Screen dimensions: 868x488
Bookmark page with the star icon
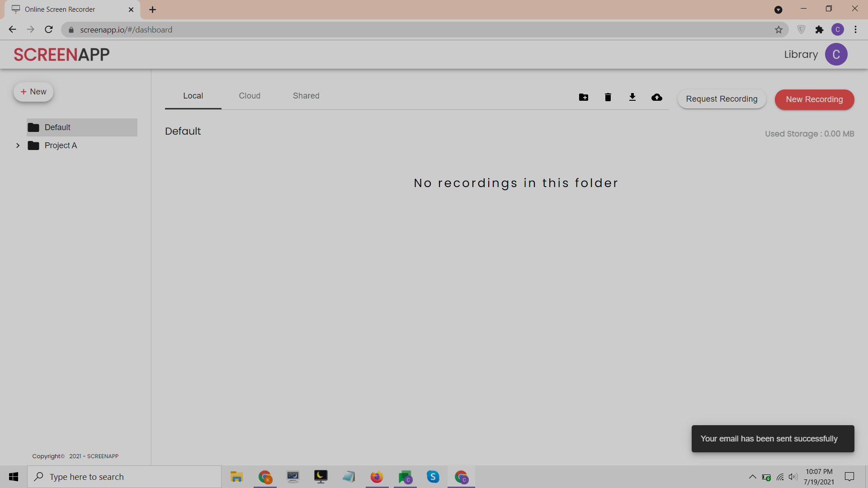[778, 30]
